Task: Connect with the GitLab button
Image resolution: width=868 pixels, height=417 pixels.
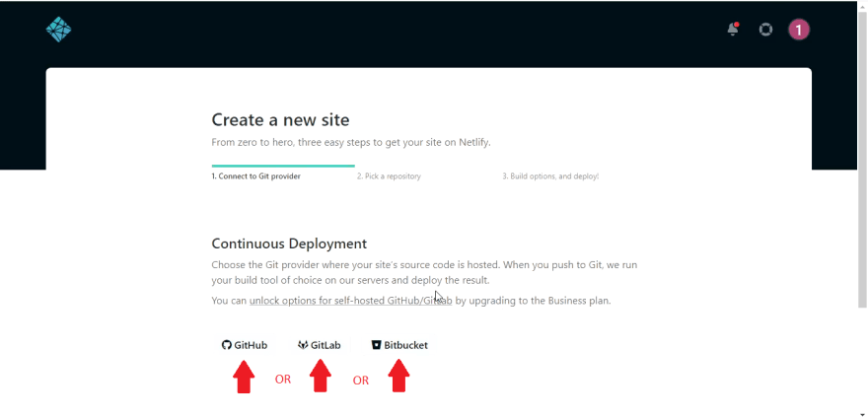Action: pyautogui.click(x=320, y=345)
